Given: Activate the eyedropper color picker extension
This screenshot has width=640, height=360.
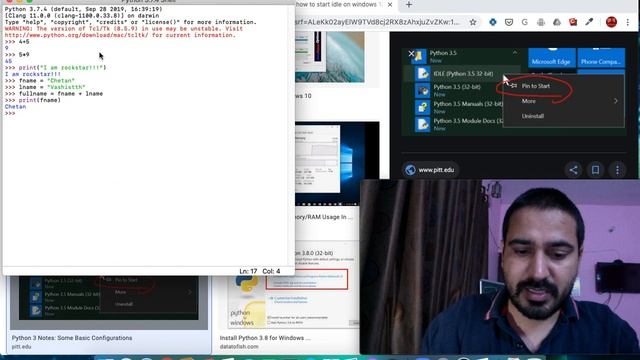Looking at the screenshot, I should tap(589, 22).
